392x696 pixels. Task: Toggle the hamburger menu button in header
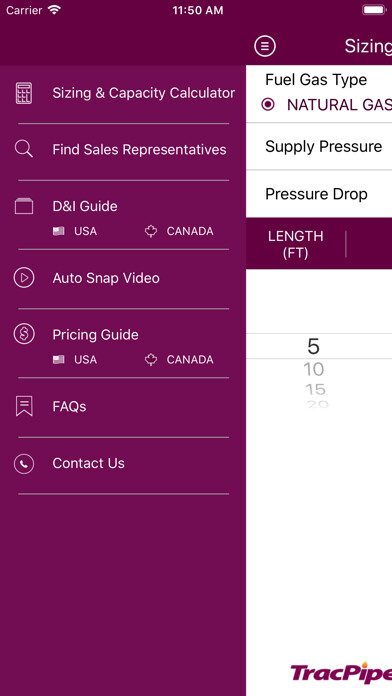[x=265, y=46]
